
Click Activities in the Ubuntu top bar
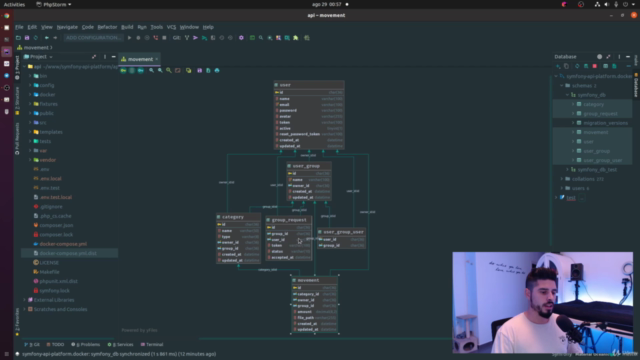[x=14, y=4]
